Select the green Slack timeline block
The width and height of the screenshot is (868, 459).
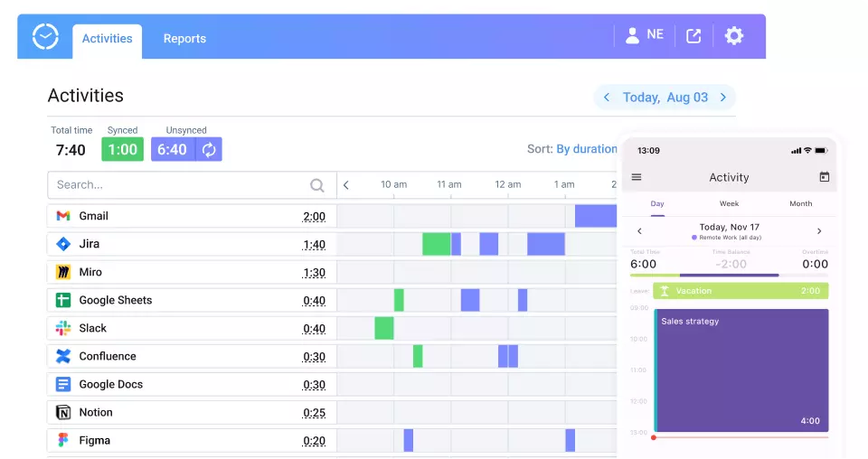point(384,328)
